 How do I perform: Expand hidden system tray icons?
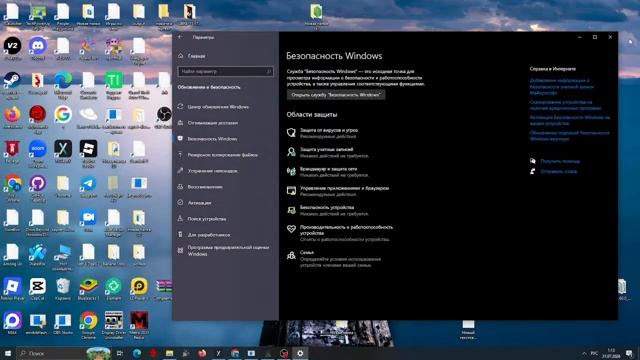coord(584,353)
